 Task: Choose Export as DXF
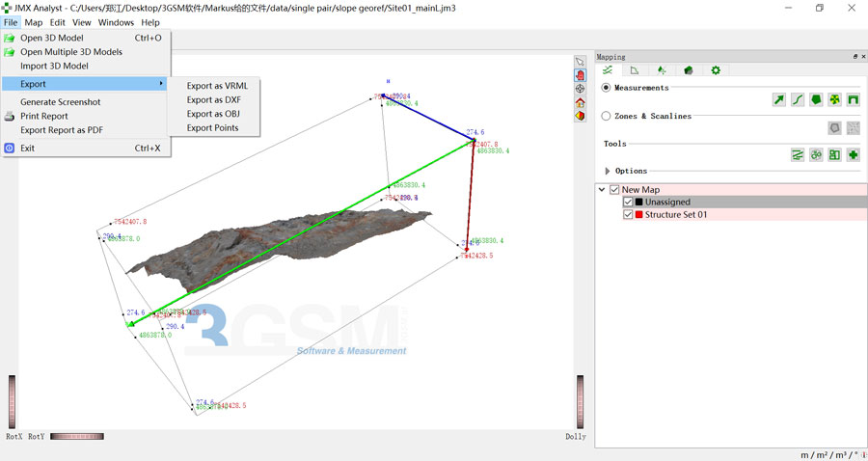216,100
